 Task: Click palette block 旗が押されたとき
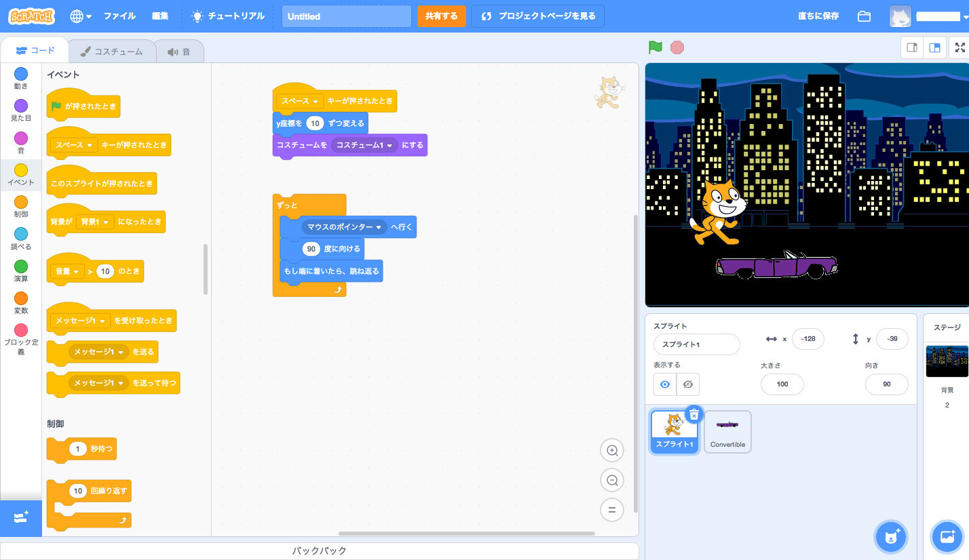[x=84, y=105]
